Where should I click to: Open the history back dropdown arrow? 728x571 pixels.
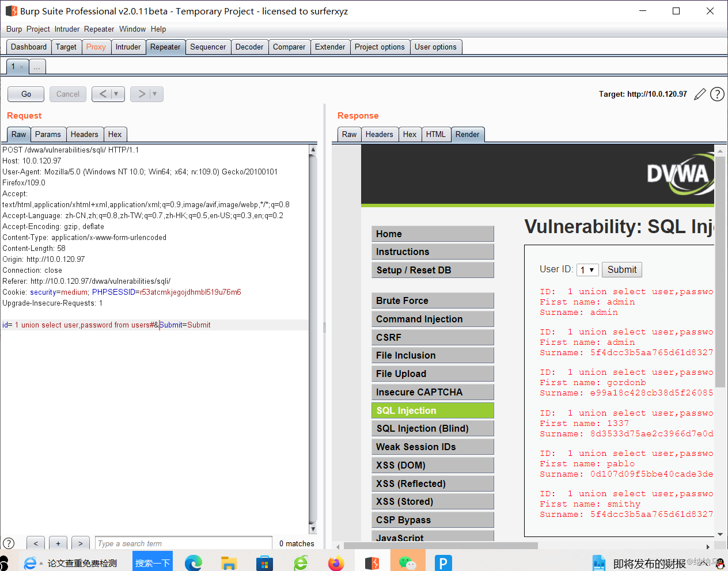116,94
